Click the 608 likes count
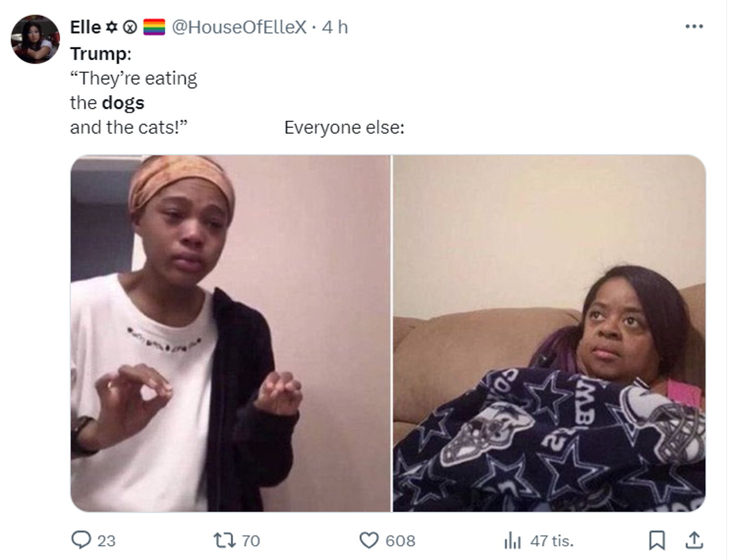This screenshot has height=560, width=732. [400, 541]
